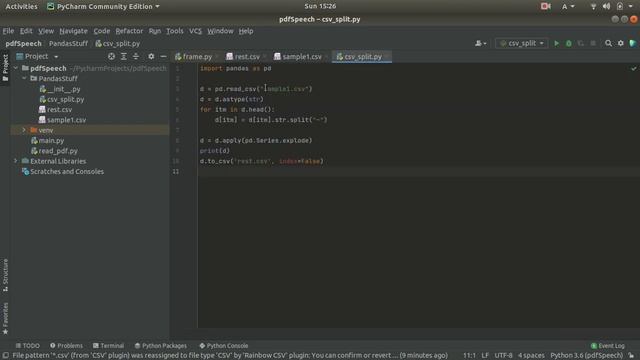
Task: Toggle tool window bars icon in status bar
Action: (5, 356)
